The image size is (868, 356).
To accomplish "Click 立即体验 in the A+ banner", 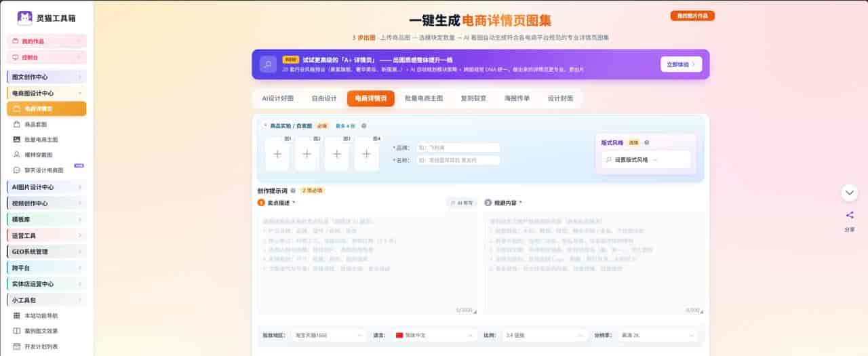I will 681,64.
